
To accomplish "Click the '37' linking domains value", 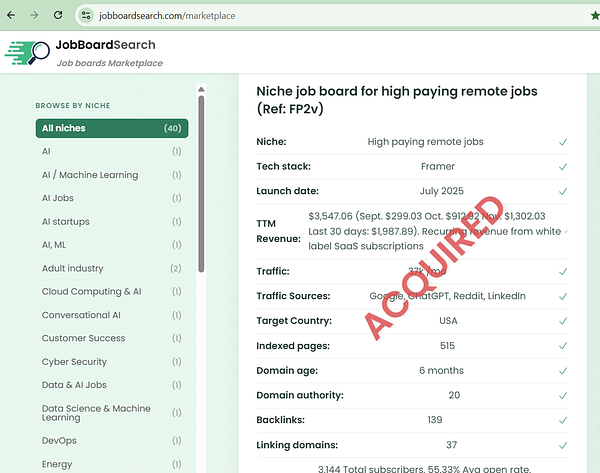I will pos(452,445).
